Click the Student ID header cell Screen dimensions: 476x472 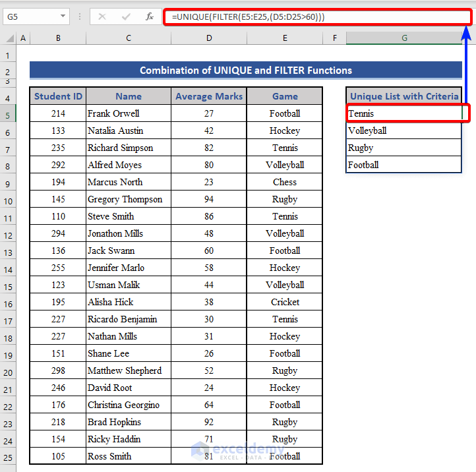coord(58,96)
